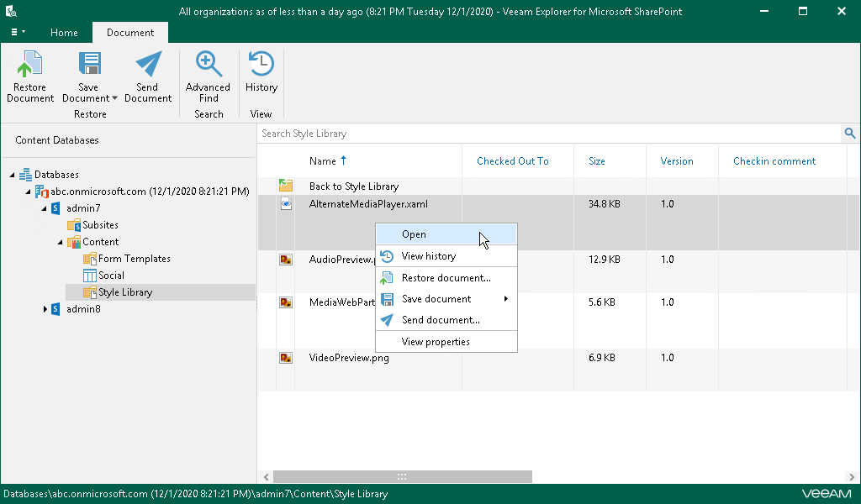Click the search magnifier icon in search bar
This screenshot has width=861, height=504.
(850, 134)
